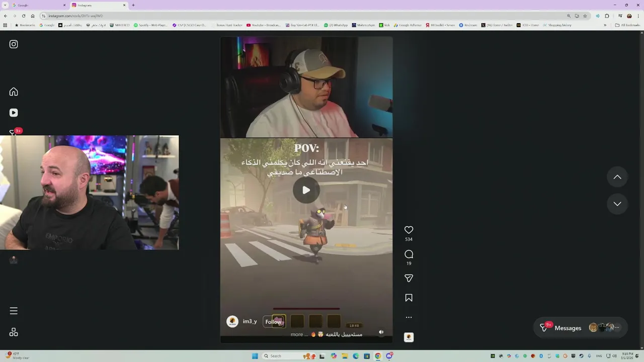Save the reel with bookmark icon

coord(409,298)
